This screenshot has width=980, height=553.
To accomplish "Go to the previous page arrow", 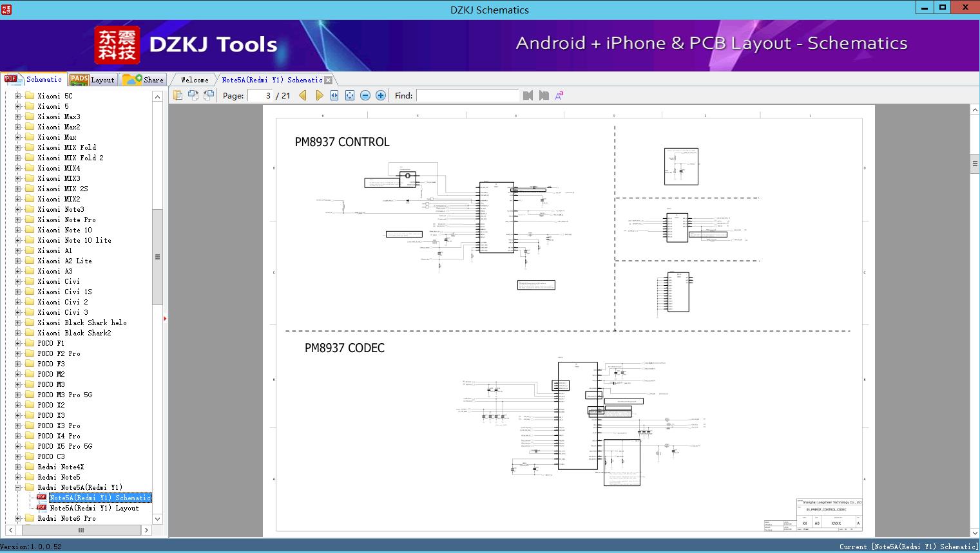I will pos(303,95).
